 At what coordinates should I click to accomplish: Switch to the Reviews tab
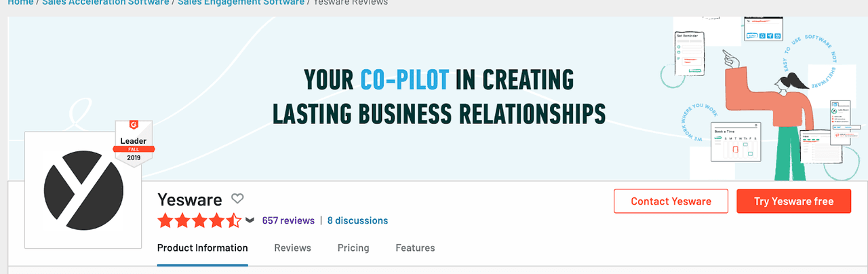(292, 248)
